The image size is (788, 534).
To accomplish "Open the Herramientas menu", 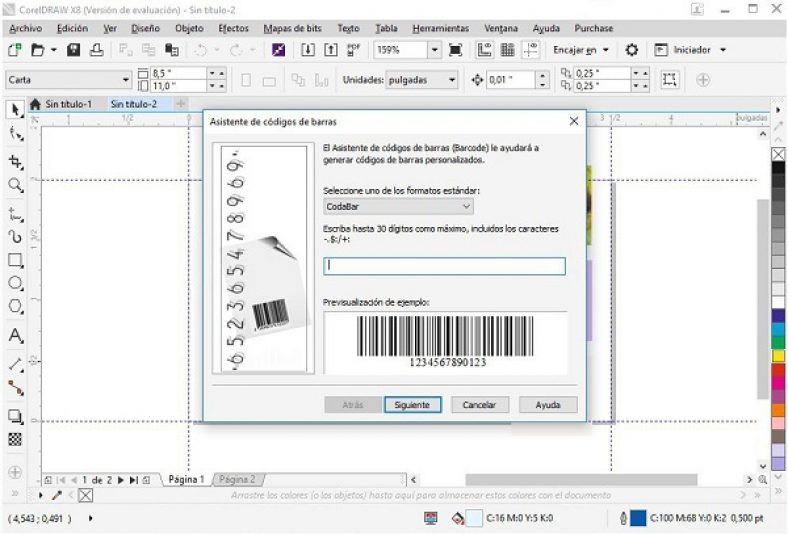I will point(441,28).
